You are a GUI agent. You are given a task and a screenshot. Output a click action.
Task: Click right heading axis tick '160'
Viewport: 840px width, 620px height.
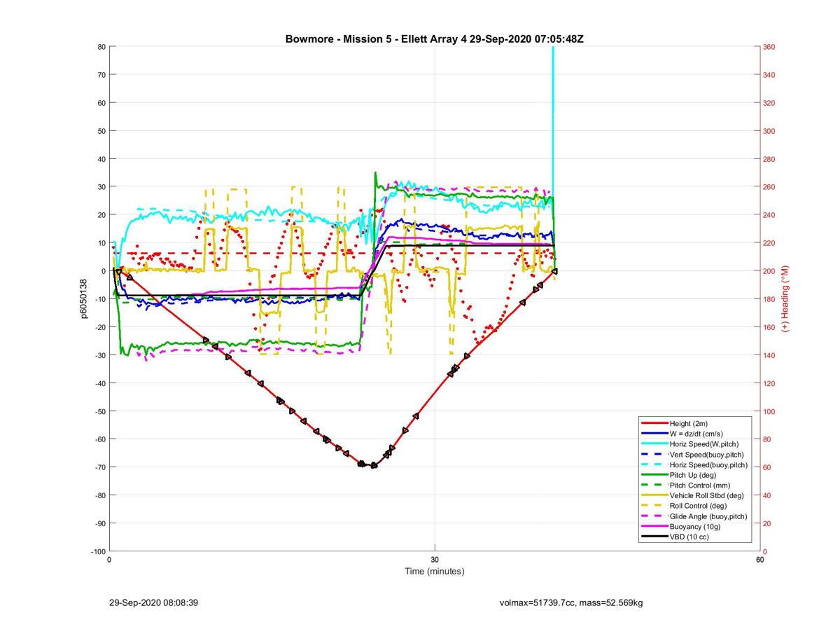(769, 327)
